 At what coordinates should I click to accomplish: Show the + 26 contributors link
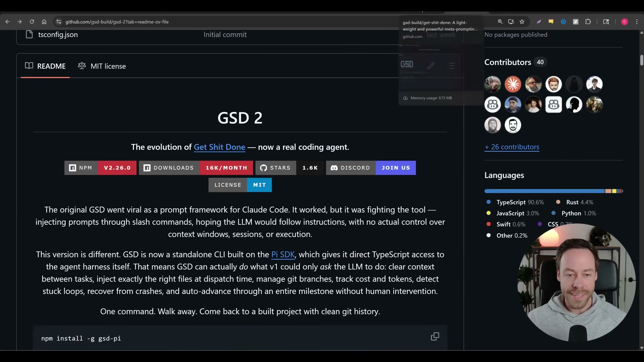[x=512, y=147]
